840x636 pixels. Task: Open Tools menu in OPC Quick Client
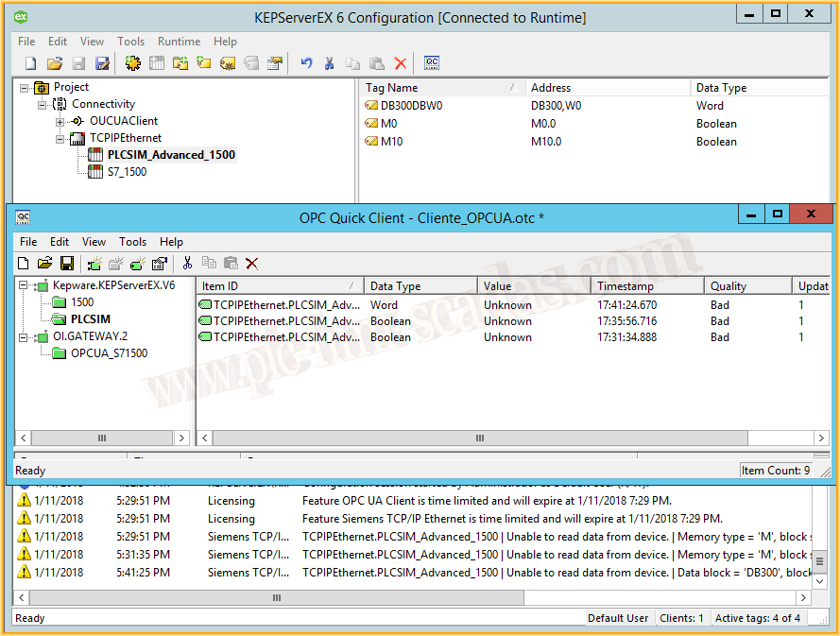[132, 242]
